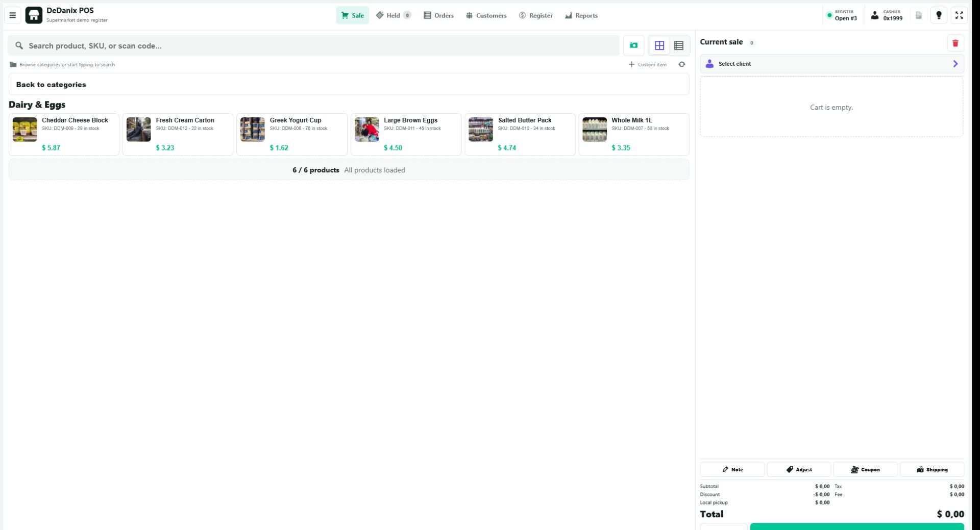The height and width of the screenshot is (530, 980).
Task: Open the Select client chooser
Action: click(x=831, y=64)
